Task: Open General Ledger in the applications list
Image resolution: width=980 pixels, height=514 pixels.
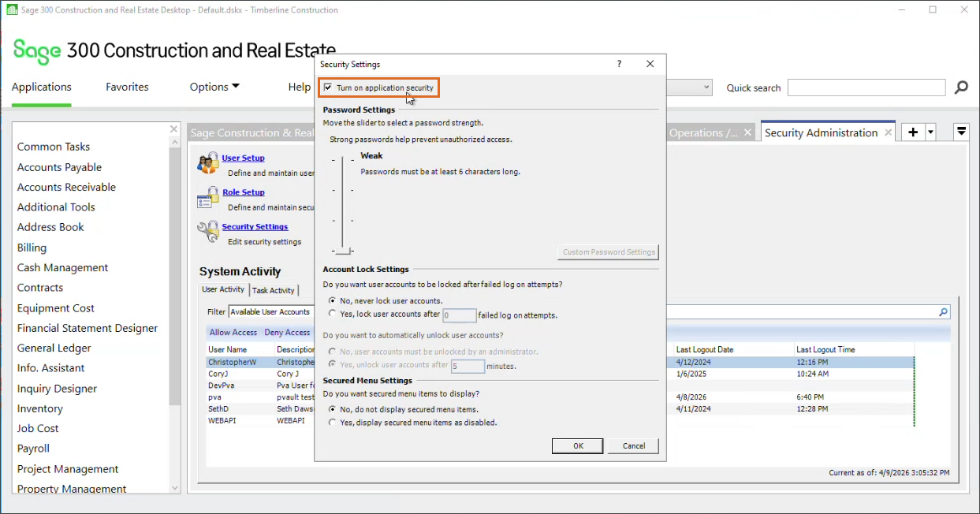Action: (54, 348)
